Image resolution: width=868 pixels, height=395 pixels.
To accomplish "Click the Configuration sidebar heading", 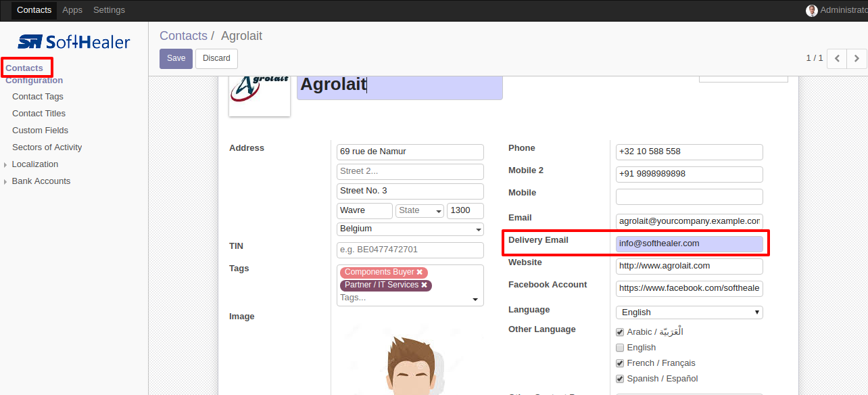I will (x=34, y=80).
